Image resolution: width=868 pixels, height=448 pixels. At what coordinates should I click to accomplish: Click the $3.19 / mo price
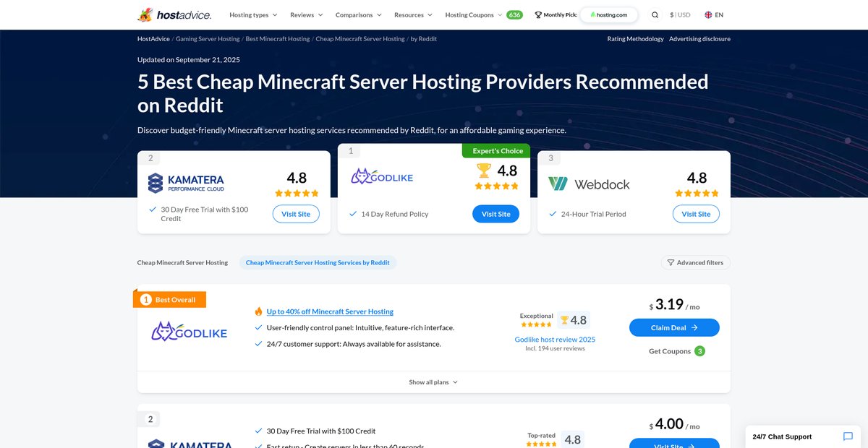pyautogui.click(x=674, y=304)
